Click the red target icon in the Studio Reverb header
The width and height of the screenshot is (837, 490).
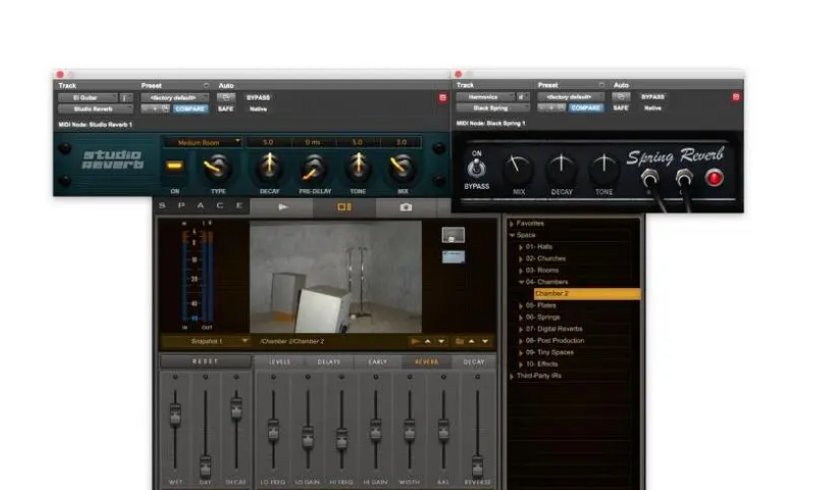443,98
